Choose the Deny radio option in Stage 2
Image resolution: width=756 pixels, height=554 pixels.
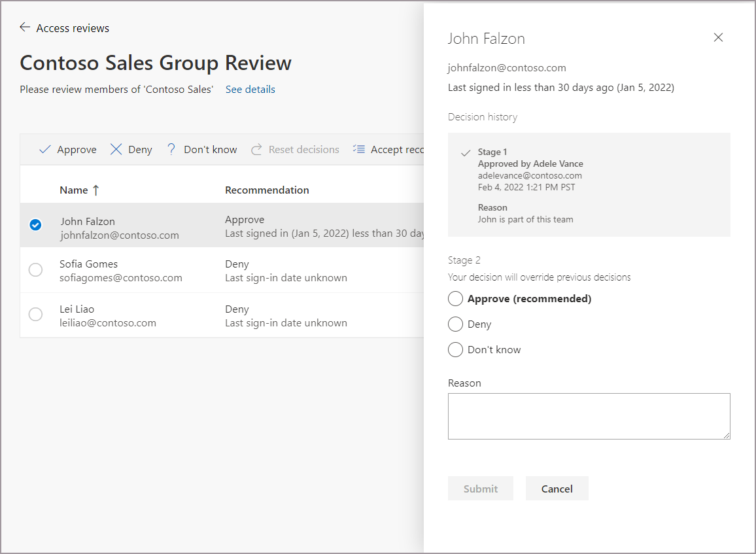coord(455,324)
